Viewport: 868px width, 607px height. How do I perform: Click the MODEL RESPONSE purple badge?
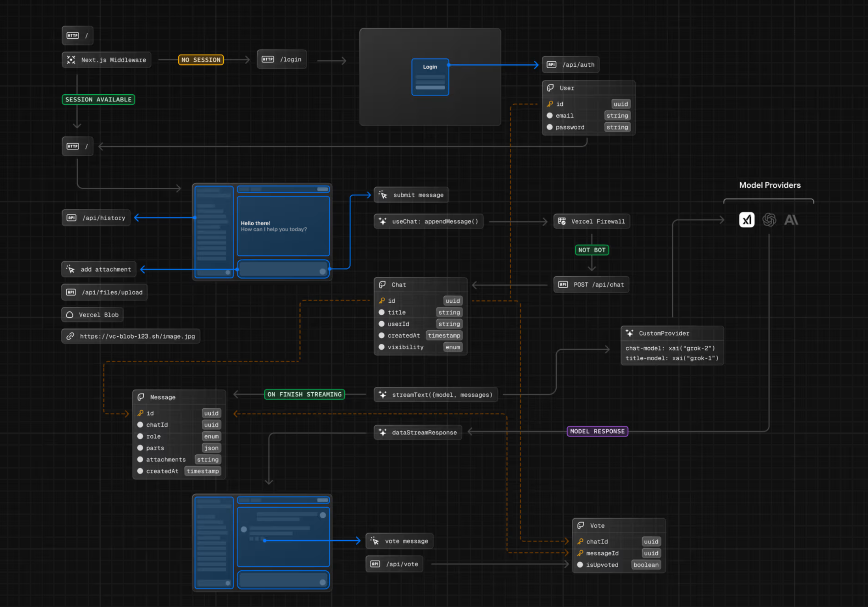click(597, 431)
